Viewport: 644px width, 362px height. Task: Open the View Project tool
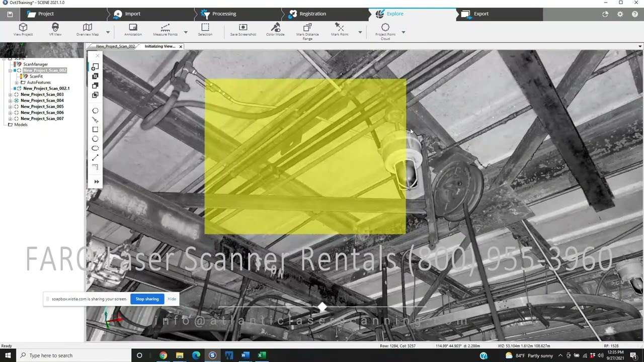pyautogui.click(x=23, y=30)
